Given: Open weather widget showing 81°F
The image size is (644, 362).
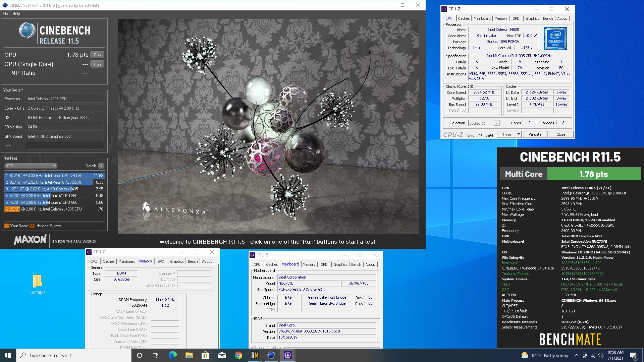Looking at the screenshot, I should point(545,355).
